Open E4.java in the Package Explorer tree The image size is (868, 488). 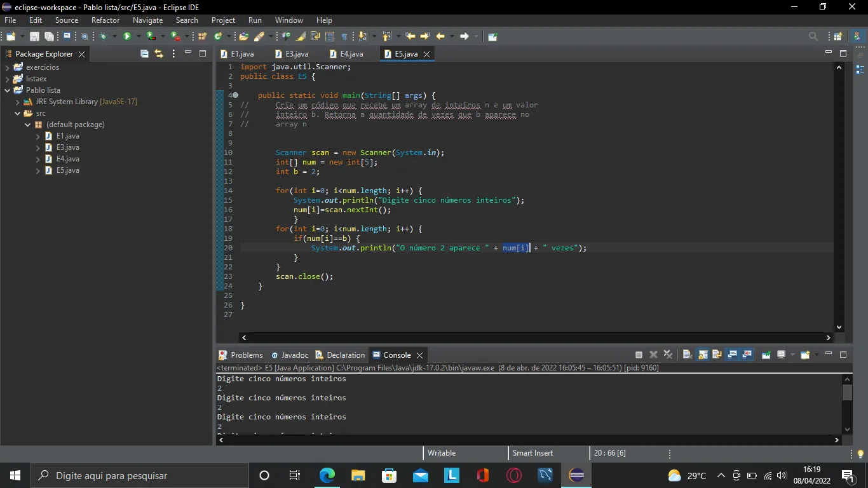pos(67,159)
